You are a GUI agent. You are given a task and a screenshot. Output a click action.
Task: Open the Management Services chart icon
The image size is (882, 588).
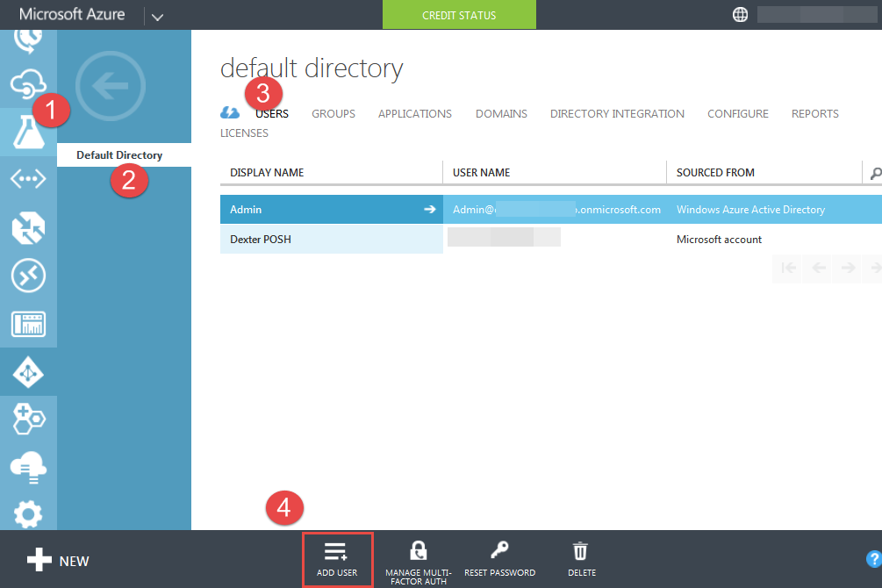[28, 324]
